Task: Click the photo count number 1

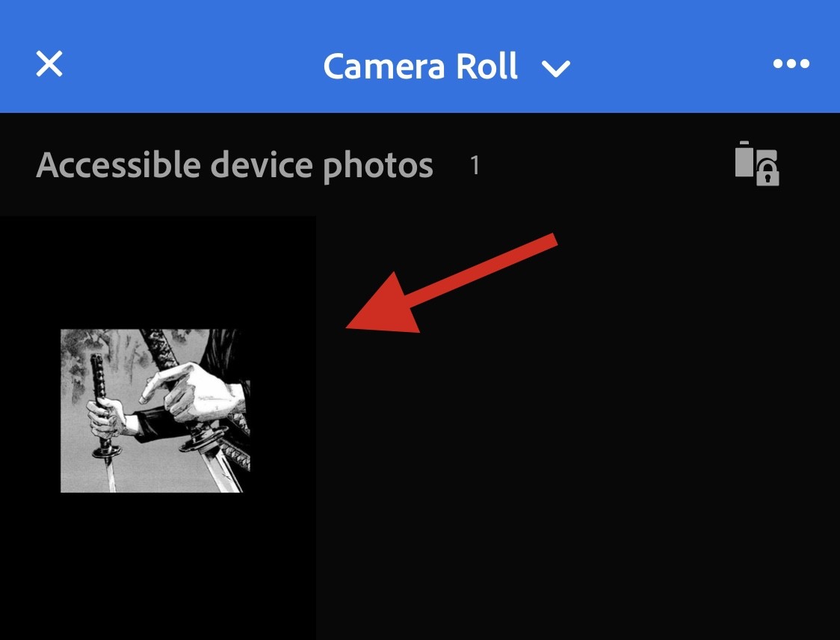Action: pyautogui.click(x=475, y=165)
